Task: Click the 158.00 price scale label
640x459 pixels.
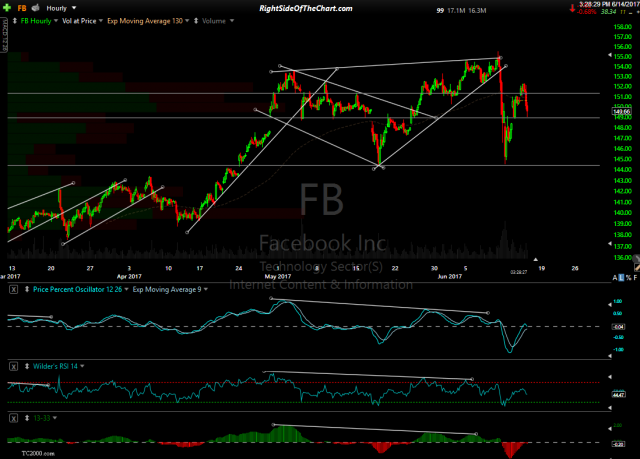Action: pyautogui.click(x=622, y=27)
